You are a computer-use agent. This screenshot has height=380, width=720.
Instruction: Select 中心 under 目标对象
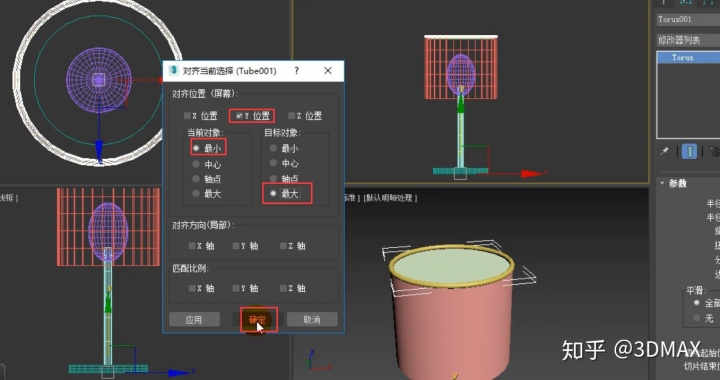273,163
